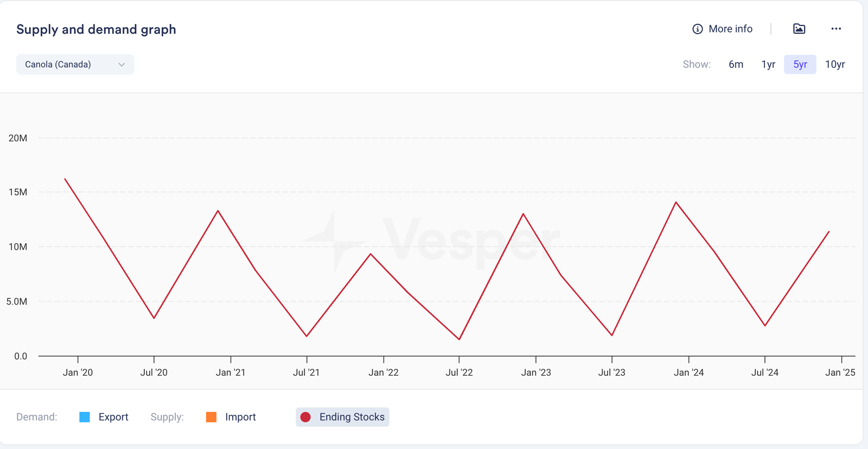This screenshot has height=449, width=868.
Task: Open the Canola (Canada) dropdown
Action: 75,65
